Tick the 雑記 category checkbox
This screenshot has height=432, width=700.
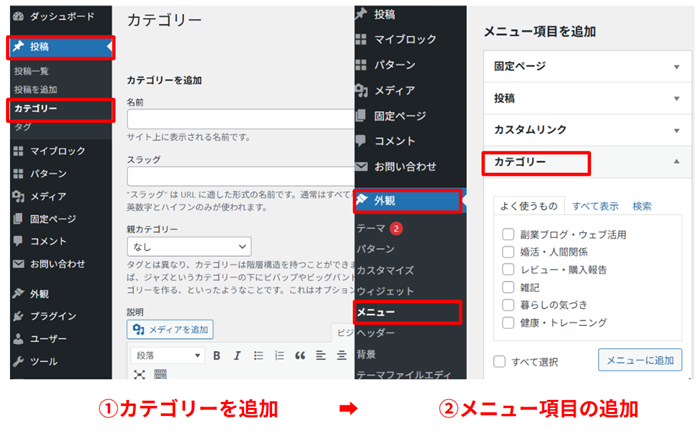(509, 287)
